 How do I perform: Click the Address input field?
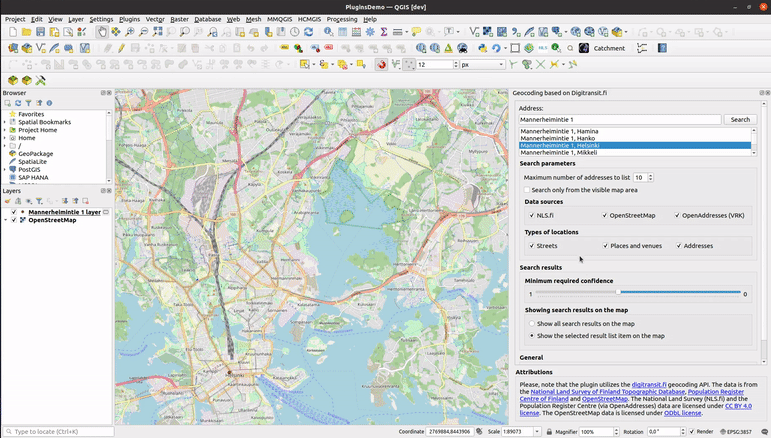point(620,119)
